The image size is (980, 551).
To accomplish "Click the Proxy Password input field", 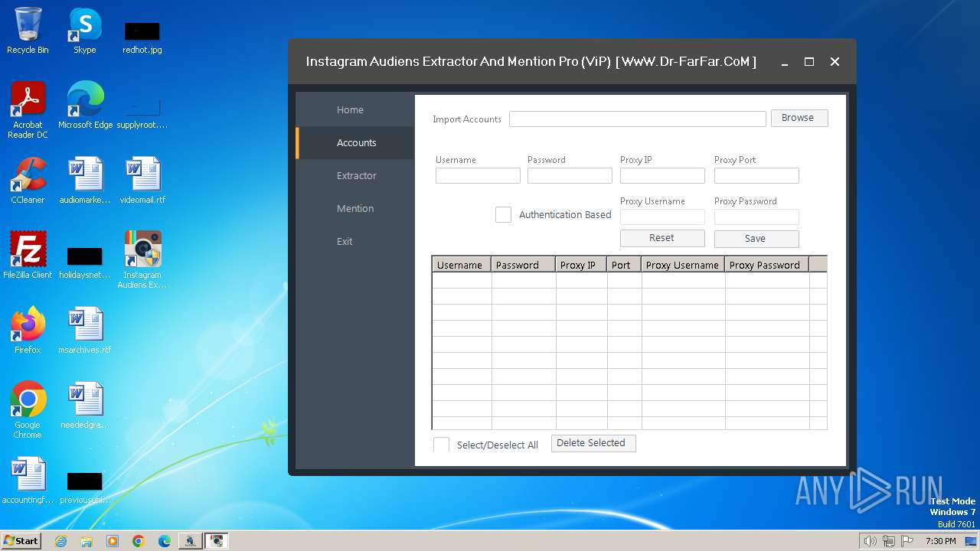I will [x=756, y=217].
